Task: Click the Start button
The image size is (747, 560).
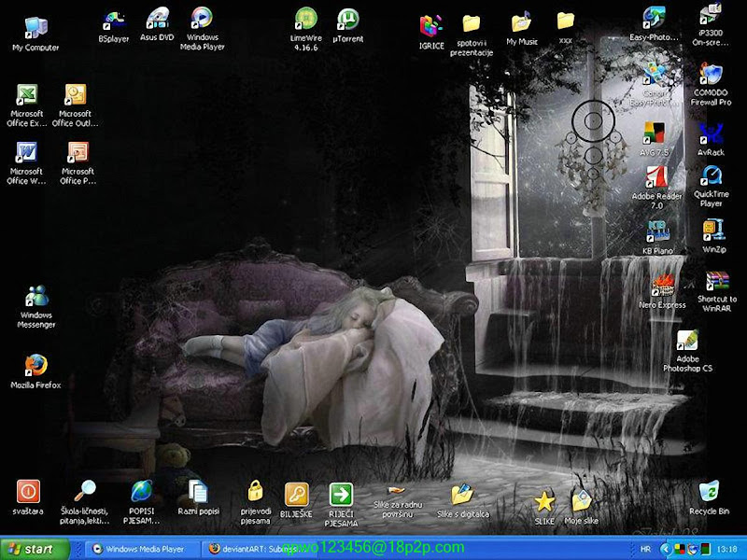Action: 35,549
